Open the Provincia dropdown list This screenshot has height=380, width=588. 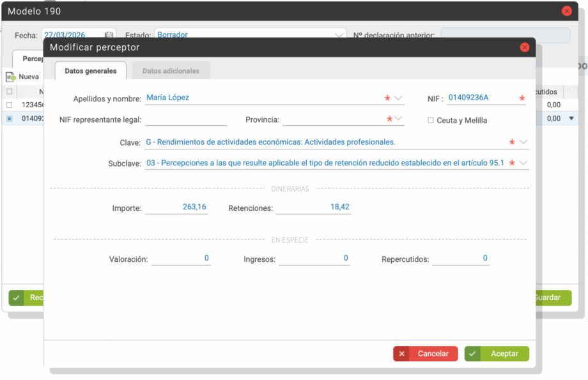tap(399, 119)
